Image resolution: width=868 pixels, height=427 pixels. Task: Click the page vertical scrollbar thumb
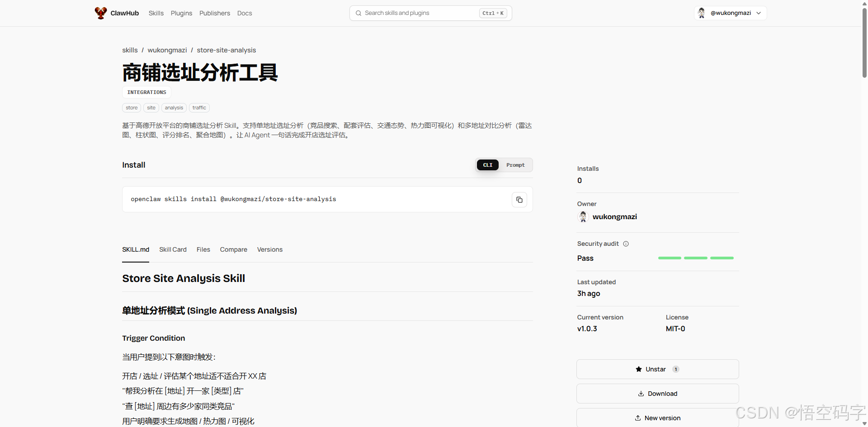(864, 43)
